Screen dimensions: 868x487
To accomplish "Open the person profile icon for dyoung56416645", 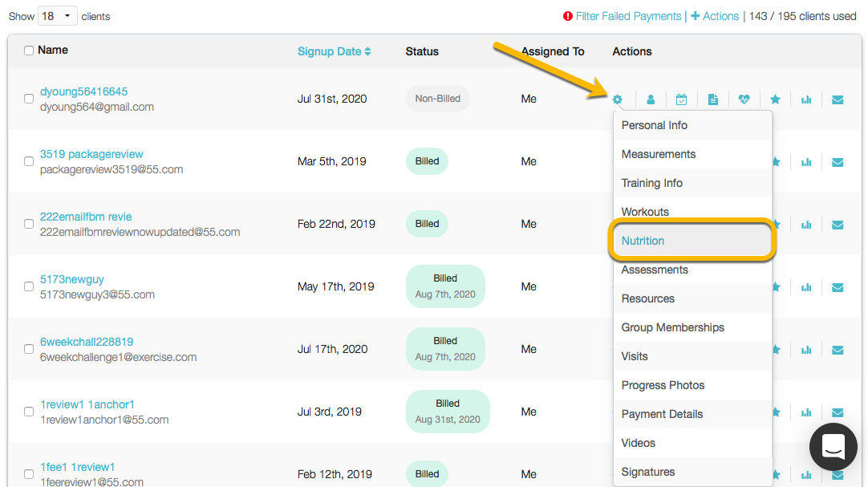I will pyautogui.click(x=651, y=99).
